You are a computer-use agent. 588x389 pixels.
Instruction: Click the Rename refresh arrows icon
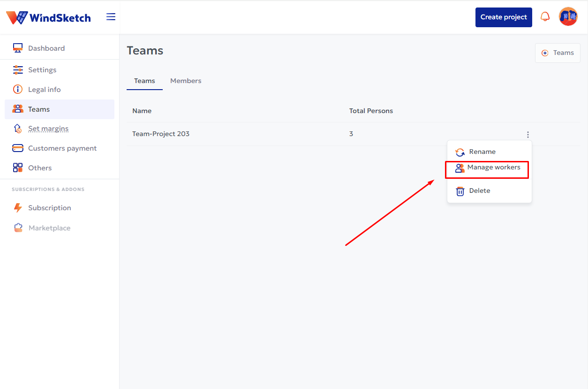(460, 152)
